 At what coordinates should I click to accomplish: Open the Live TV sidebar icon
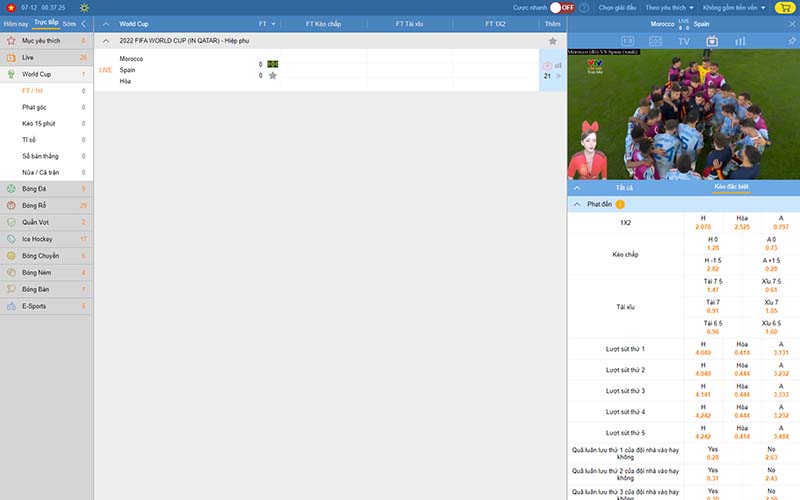click(x=11, y=58)
